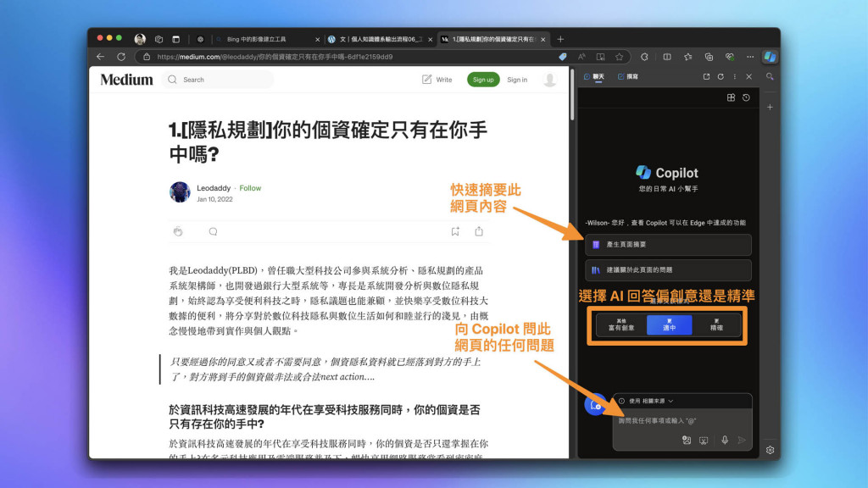Toggle Split screen in the Edge toolbar
The width and height of the screenshot is (868, 488).
click(x=667, y=57)
